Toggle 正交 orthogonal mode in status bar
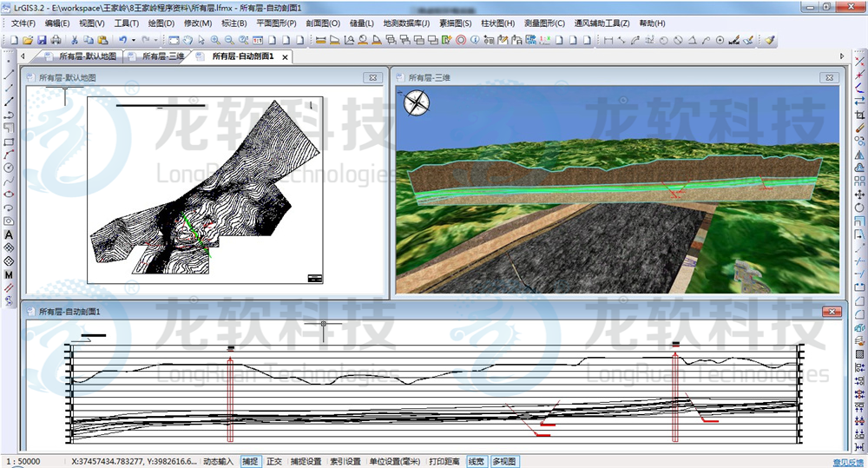 click(x=274, y=461)
